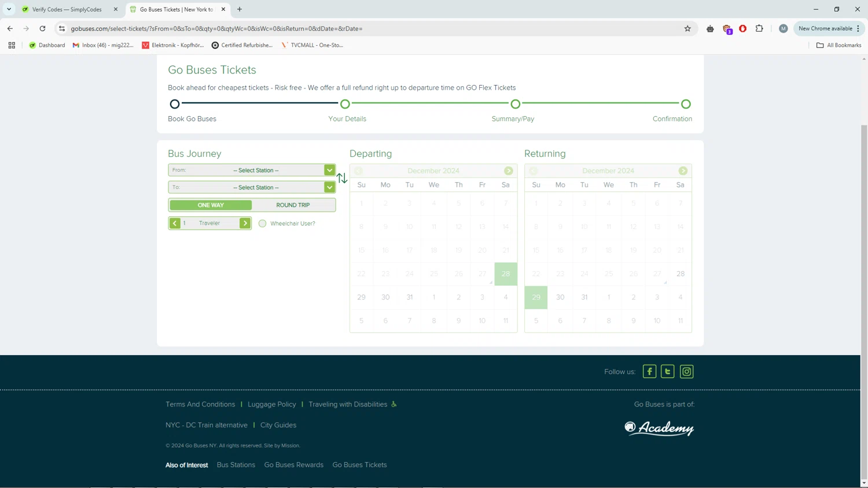
Task: Open Inbox (46) Gmail bookmark
Action: pos(103,45)
